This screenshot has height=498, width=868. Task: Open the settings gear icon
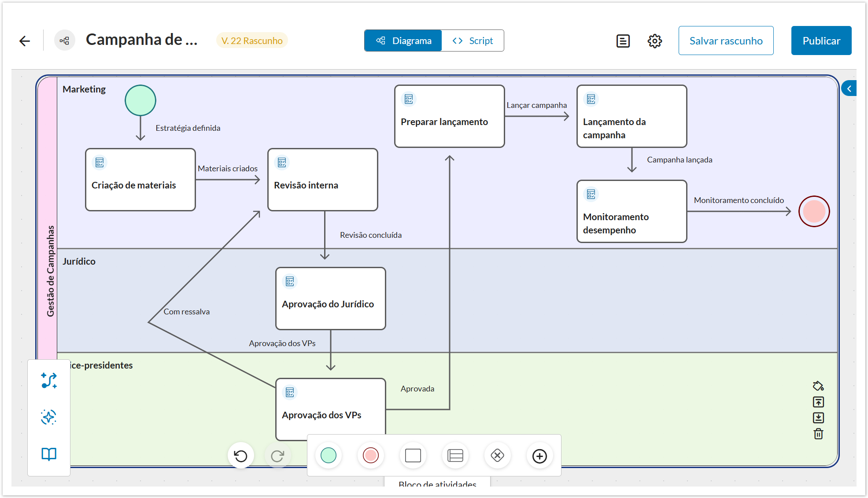click(654, 41)
